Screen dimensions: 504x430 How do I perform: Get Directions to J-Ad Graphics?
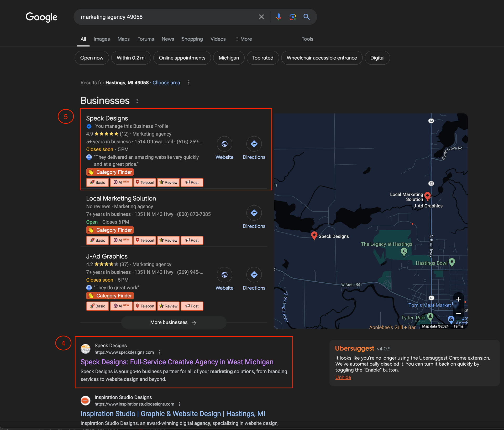click(x=254, y=275)
